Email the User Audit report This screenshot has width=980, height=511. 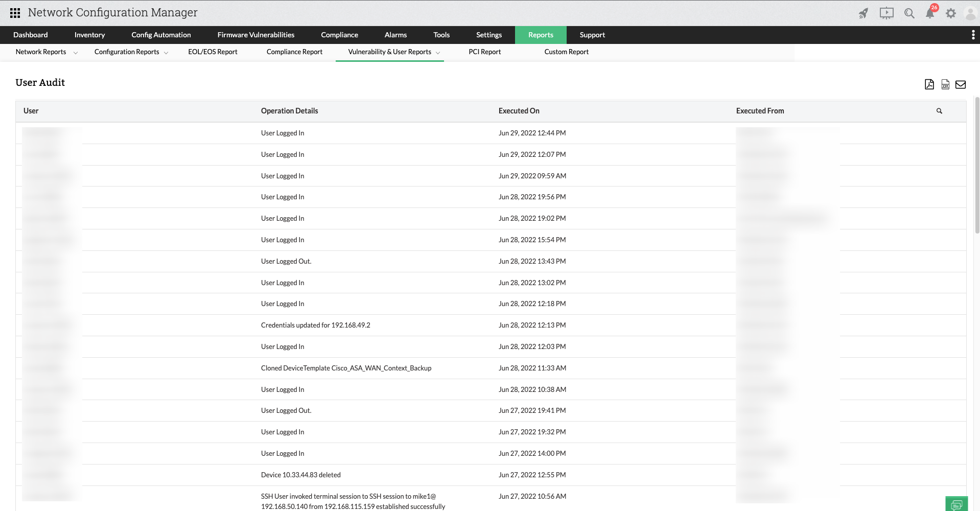pos(961,84)
